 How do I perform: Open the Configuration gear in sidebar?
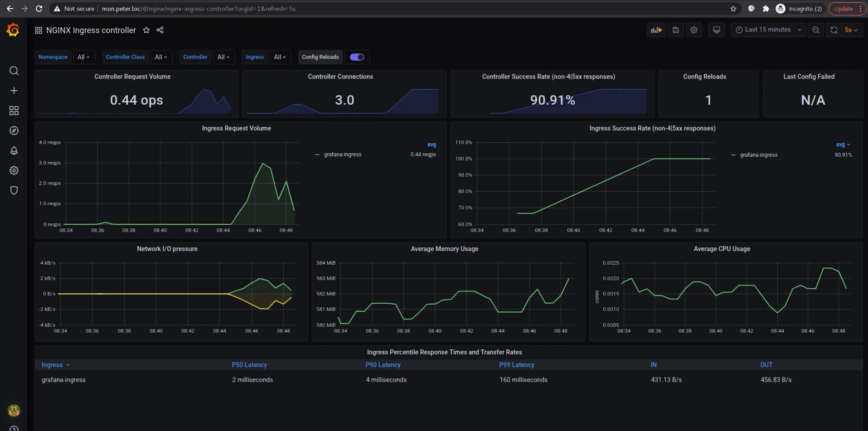(14, 170)
